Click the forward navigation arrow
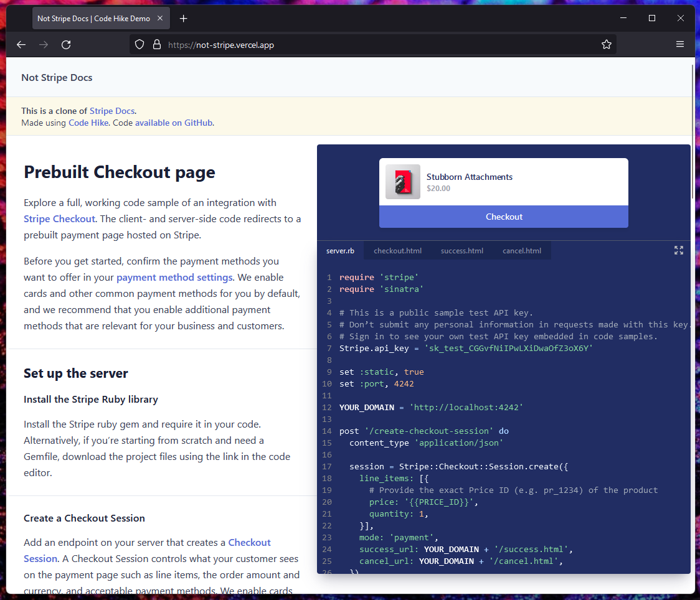The height and width of the screenshot is (600, 700). point(44,44)
